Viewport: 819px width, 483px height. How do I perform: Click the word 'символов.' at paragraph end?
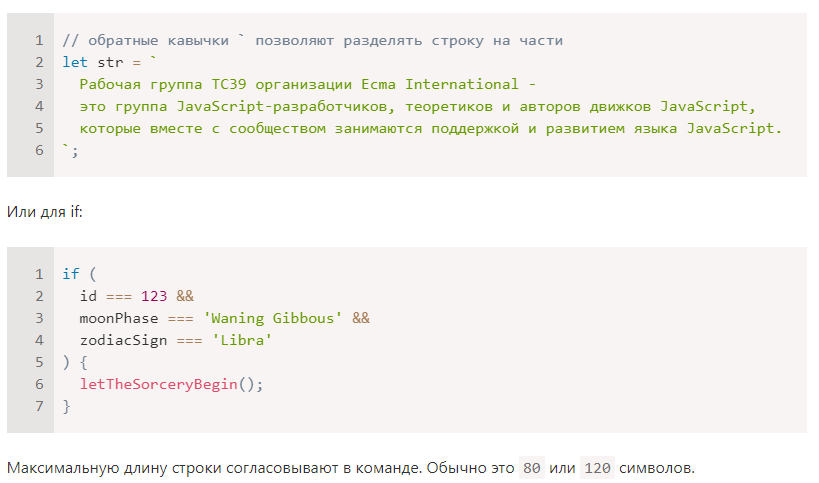[x=657, y=468]
